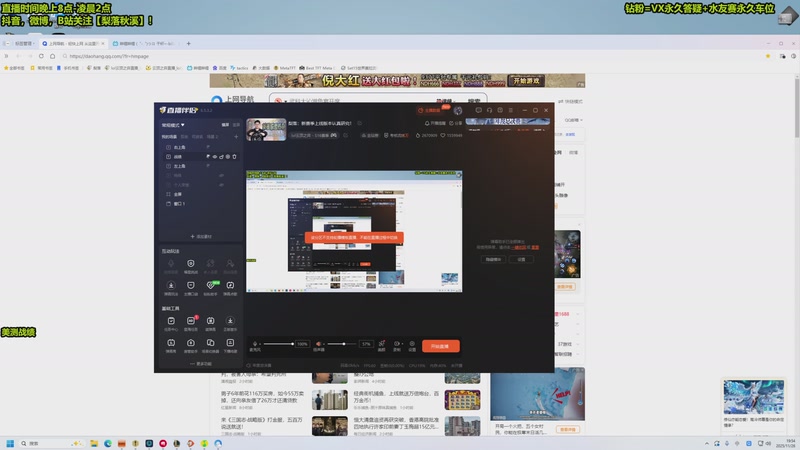Open the hamburger menu icon in app title bar
This screenshot has height=450, width=800.
511,110
